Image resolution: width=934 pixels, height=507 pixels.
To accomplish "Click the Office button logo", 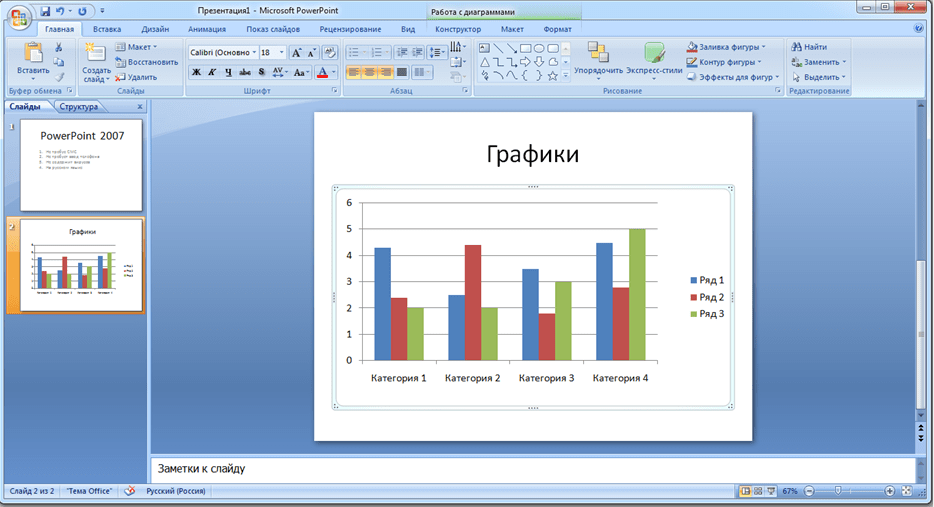I will click(x=19, y=19).
